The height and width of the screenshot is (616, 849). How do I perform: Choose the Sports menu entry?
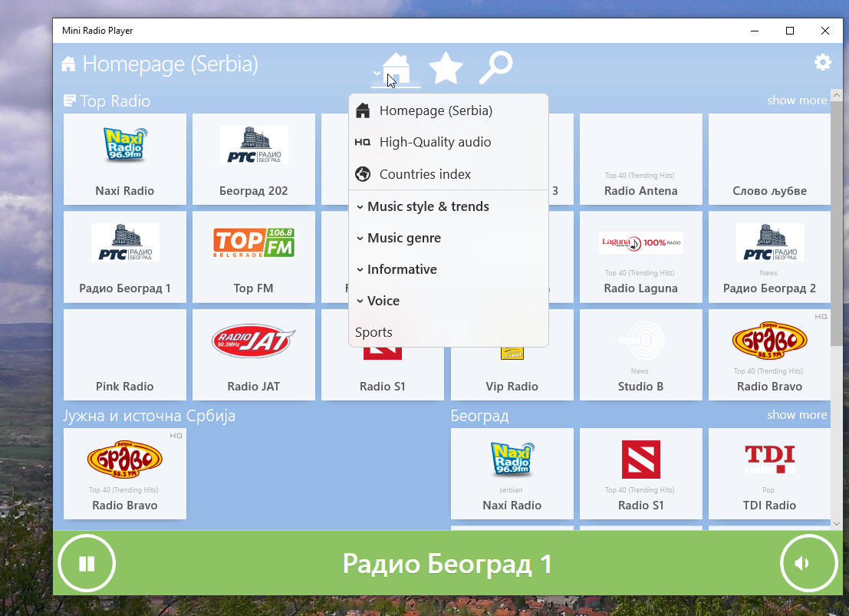point(449,332)
